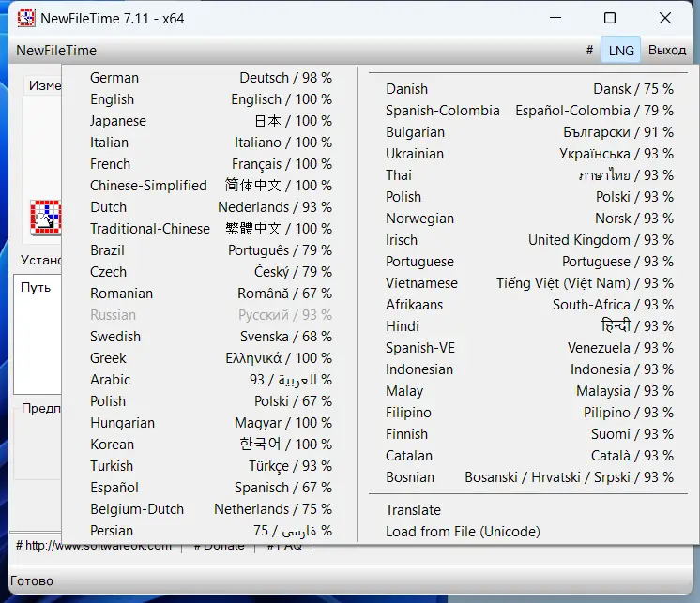Choose Norwegian Norsk option
The image size is (700, 603).
click(x=528, y=219)
